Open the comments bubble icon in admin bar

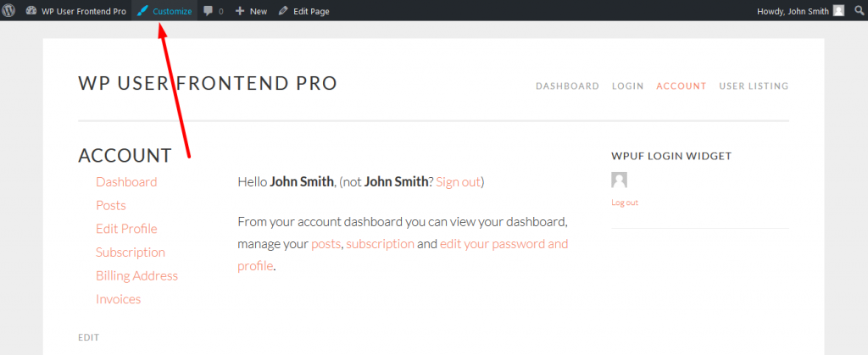click(209, 11)
